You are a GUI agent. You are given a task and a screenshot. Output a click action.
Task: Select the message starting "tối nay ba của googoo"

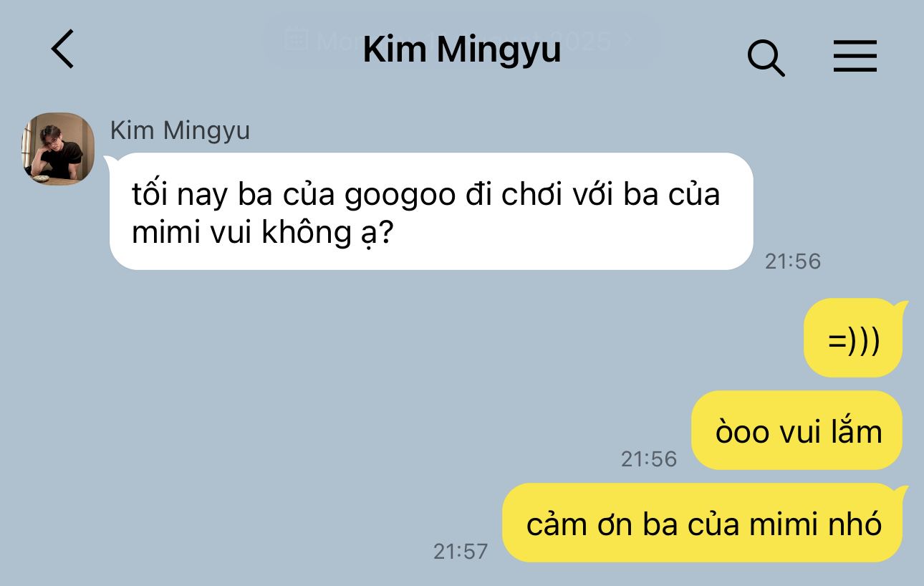(x=431, y=211)
